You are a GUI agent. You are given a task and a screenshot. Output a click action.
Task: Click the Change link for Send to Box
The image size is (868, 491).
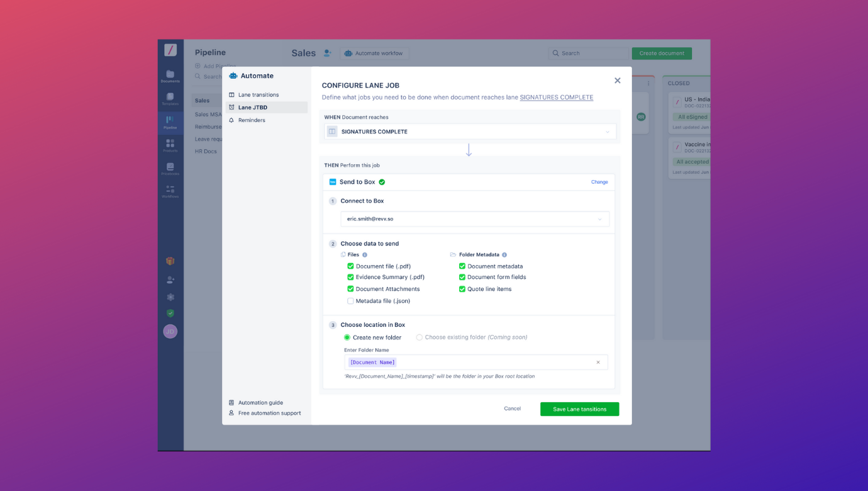[x=599, y=181]
